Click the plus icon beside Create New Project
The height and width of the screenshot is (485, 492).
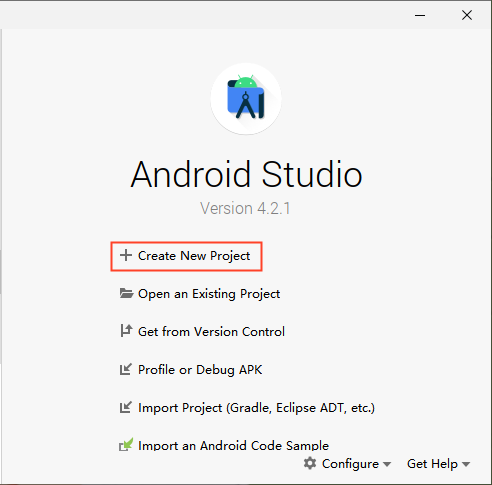126,255
